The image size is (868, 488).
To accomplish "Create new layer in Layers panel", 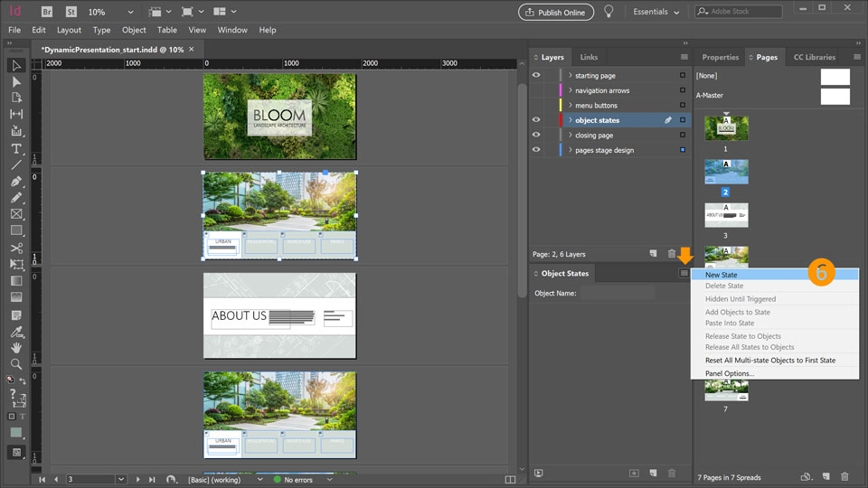I will coord(651,255).
